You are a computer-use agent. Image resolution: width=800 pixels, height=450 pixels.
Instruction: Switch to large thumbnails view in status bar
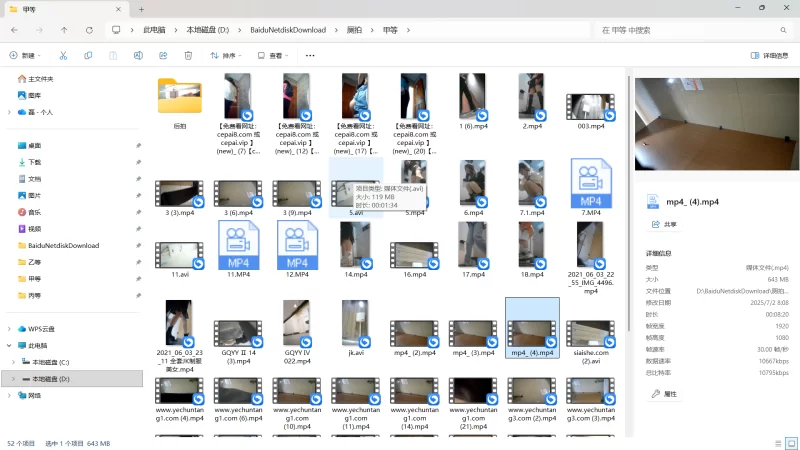coord(790,442)
